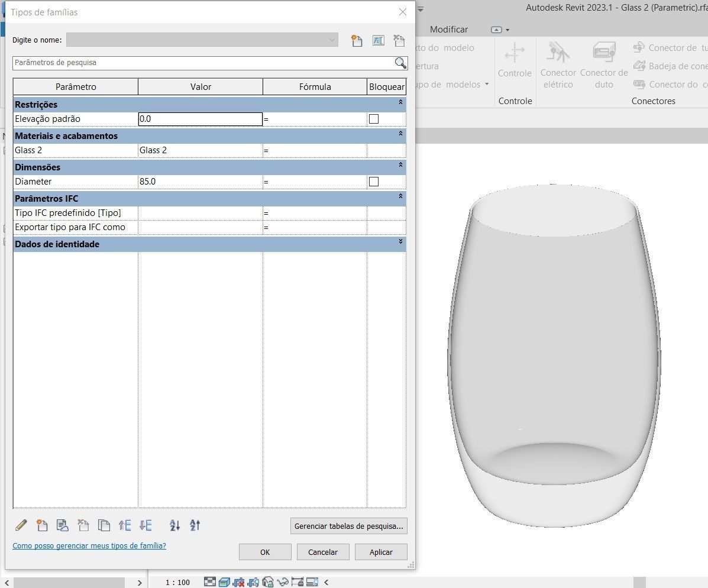This screenshot has width=708, height=588.
Task: Click the Parâmetro column header
Action: [x=75, y=87]
